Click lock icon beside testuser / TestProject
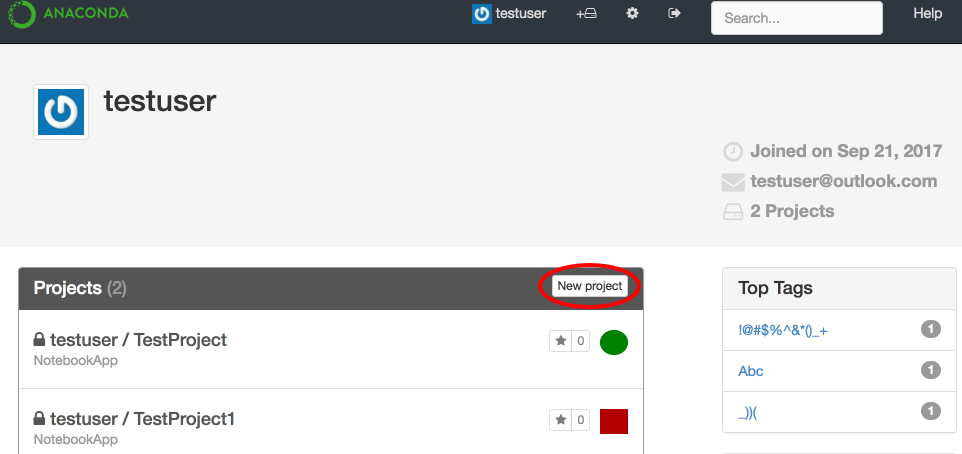Viewport: 962px width, 454px height. tap(39, 339)
